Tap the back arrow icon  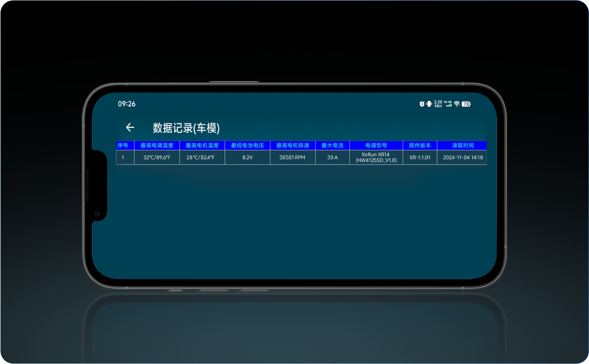click(x=130, y=127)
